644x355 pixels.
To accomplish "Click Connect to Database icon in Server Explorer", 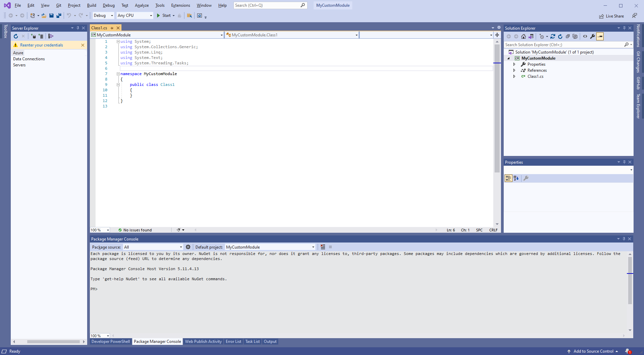I will pyautogui.click(x=33, y=36).
